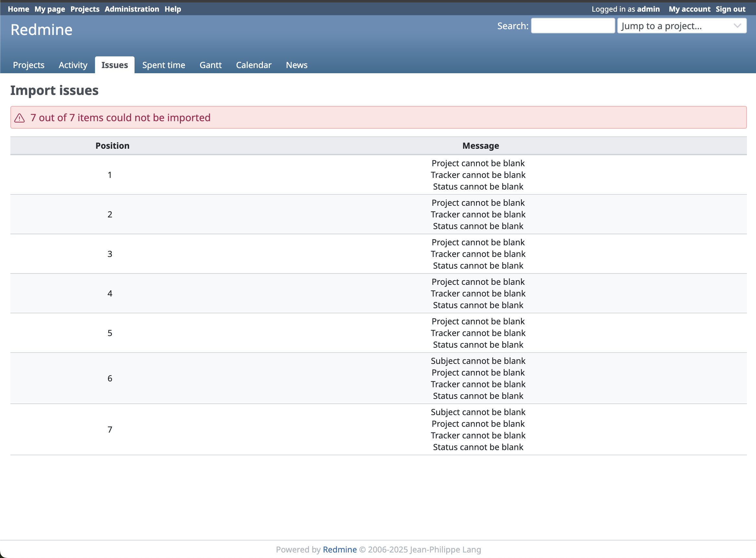Switch to the Activity tab
756x558 pixels.
(73, 65)
